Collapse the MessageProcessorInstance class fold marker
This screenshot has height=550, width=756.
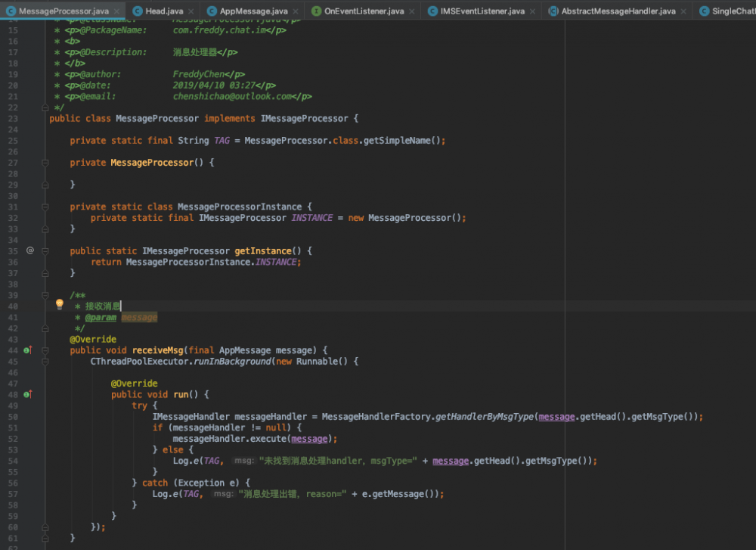(45, 206)
